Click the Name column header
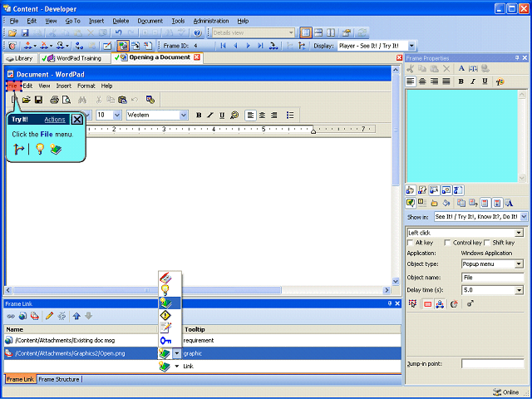 click(x=81, y=329)
